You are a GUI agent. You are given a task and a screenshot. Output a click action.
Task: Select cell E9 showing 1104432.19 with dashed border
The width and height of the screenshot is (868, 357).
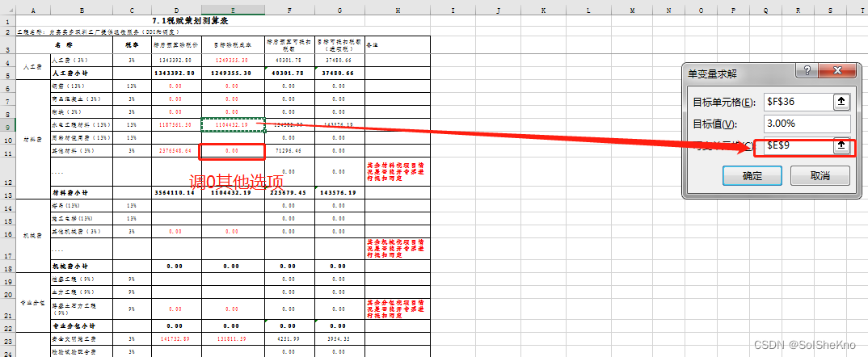pos(233,125)
